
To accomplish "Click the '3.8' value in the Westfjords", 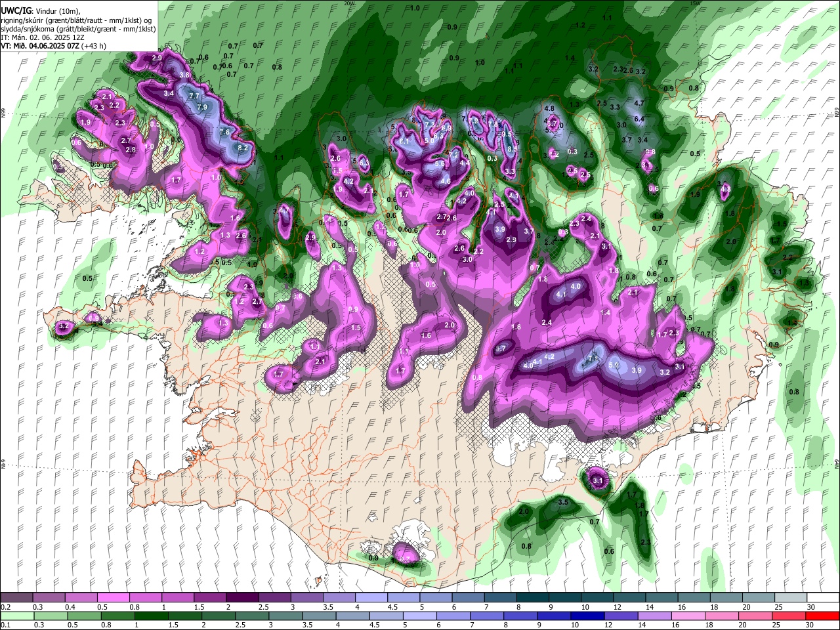I will point(184,75).
